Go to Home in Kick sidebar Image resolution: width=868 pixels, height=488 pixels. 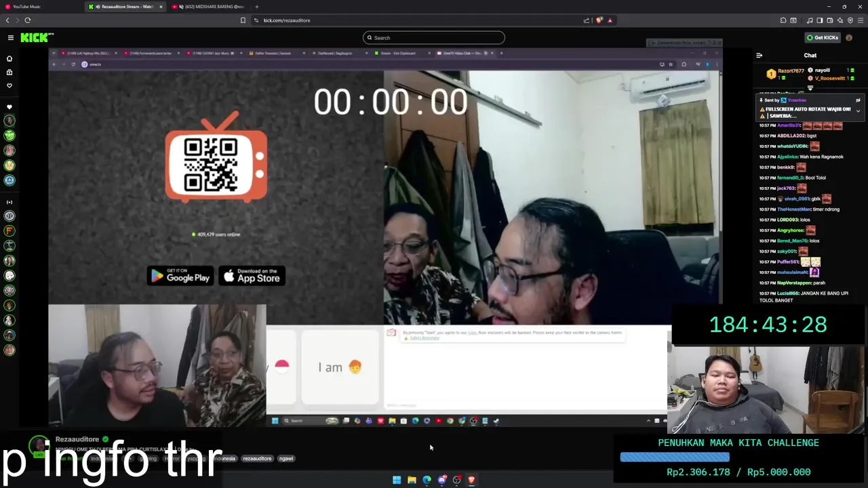tap(9, 59)
